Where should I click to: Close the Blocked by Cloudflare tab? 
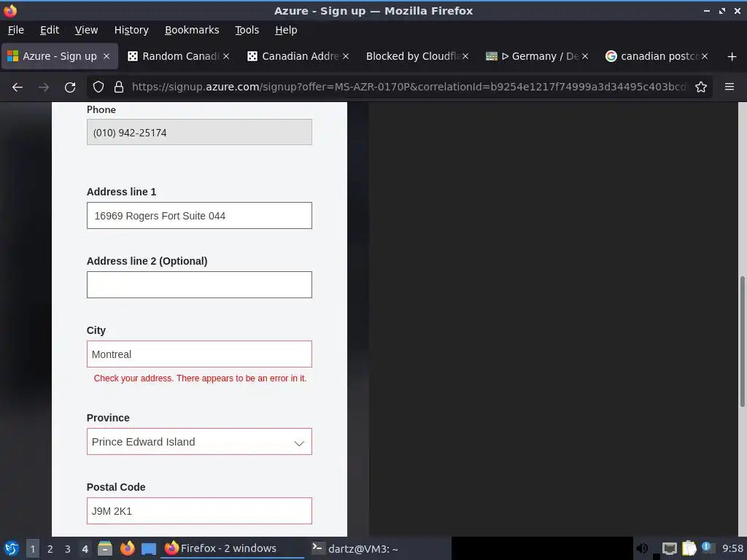pyautogui.click(x=465, y=56)
